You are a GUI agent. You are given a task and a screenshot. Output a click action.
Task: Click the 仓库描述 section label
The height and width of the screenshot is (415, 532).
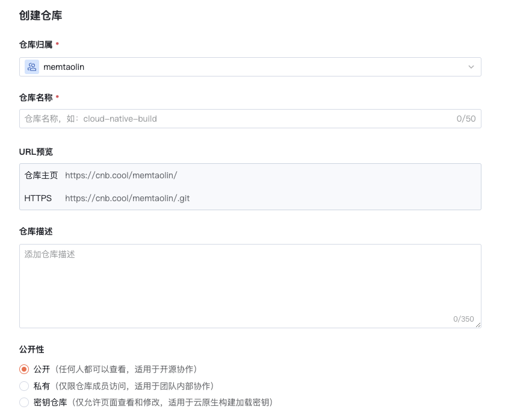pyautogui.click(x=36, y=231)
